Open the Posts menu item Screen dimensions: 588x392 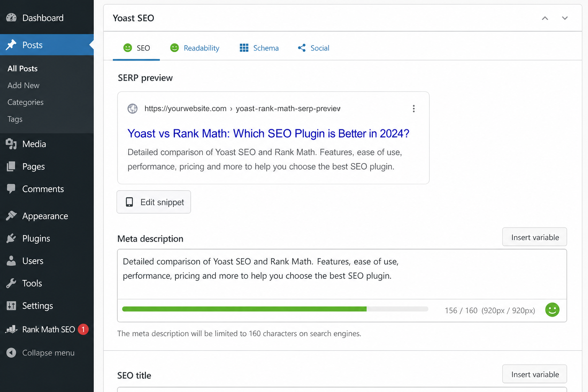(47, 45)
